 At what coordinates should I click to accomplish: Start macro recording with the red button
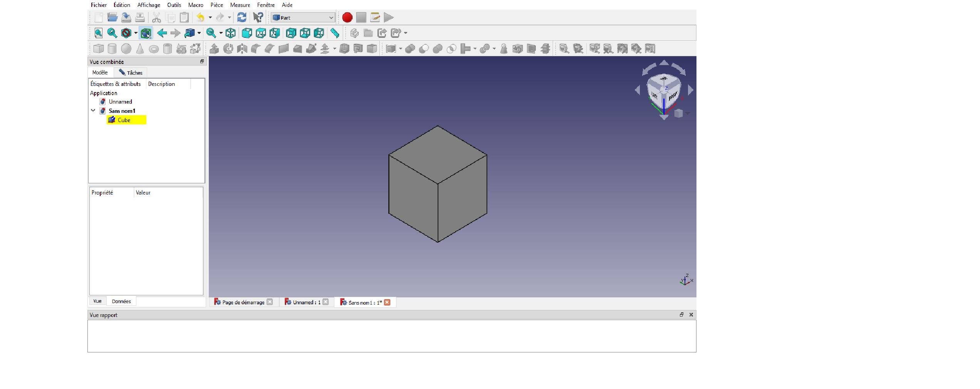[347, 17]
